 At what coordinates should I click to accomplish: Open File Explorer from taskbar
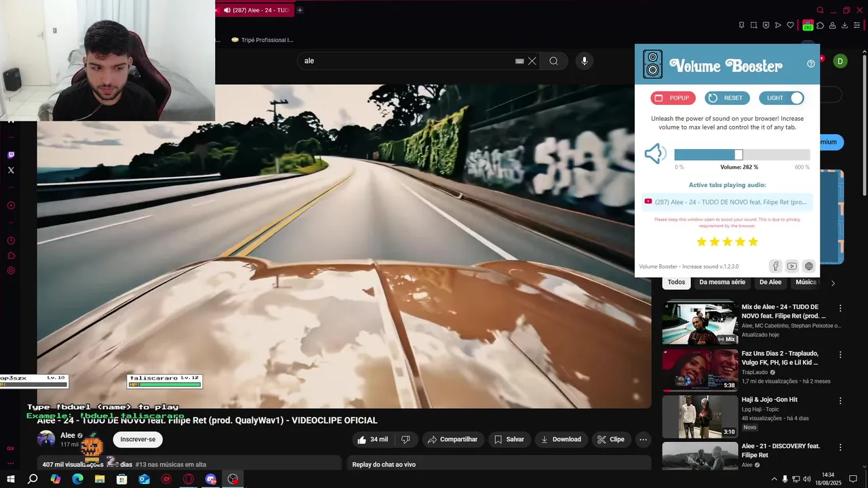[x=100, y=479]
